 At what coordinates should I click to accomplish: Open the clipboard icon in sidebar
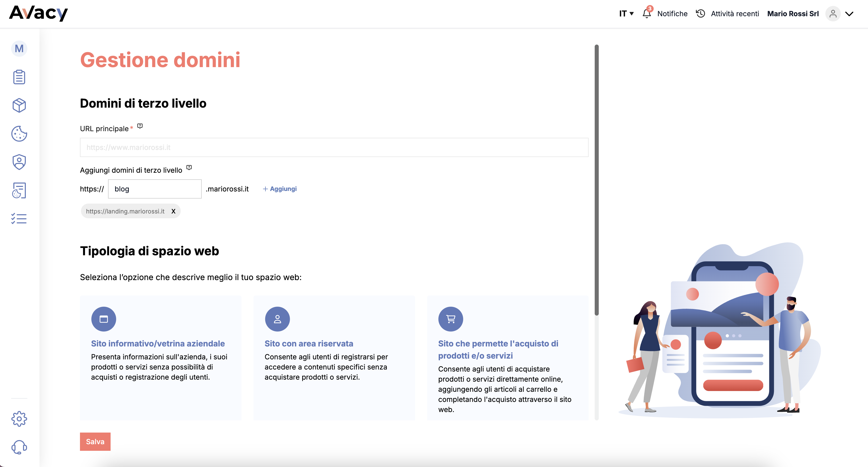coord(19,77)
